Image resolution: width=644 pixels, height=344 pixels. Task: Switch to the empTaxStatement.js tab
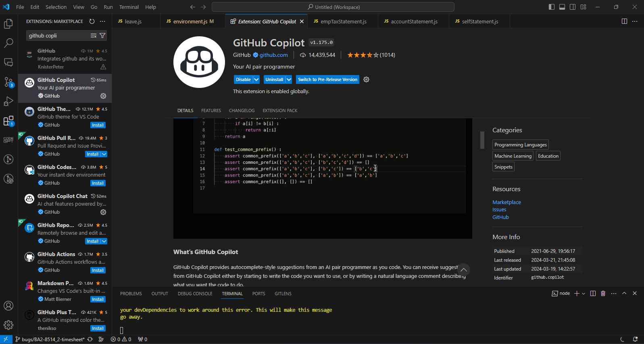[343, 21]
